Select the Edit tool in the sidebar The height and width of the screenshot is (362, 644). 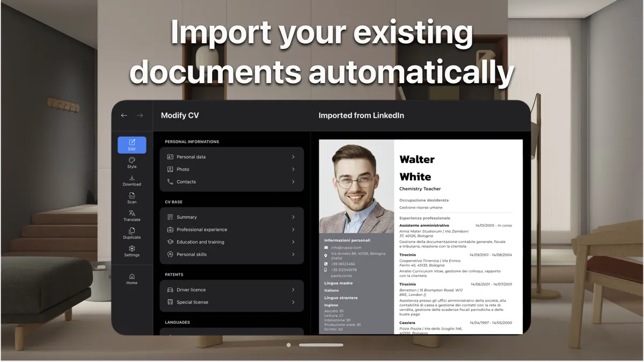[x=131, y=145]
